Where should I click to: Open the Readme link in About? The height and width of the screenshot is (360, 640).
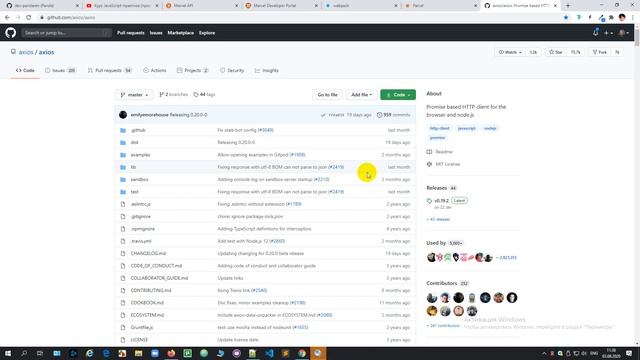click(x=440, y=152)
